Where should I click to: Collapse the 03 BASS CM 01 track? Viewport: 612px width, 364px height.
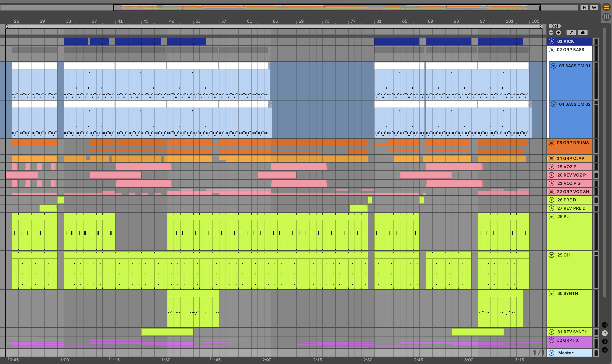coord(554,66)
